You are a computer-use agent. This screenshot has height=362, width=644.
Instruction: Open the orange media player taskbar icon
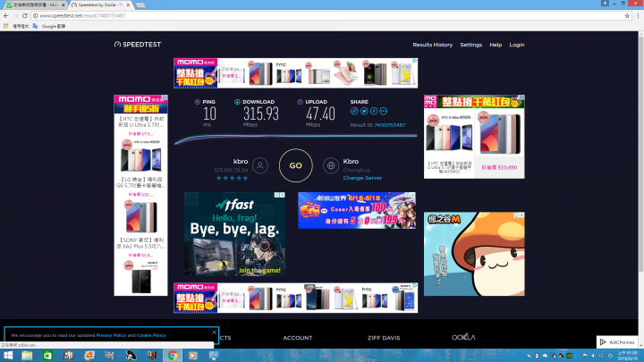(x=192, y=356)
